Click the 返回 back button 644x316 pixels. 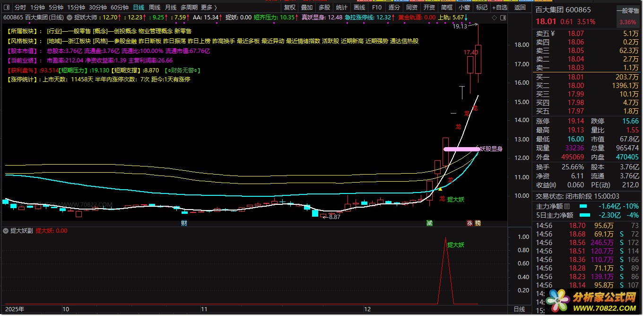(x=520, y=8)
